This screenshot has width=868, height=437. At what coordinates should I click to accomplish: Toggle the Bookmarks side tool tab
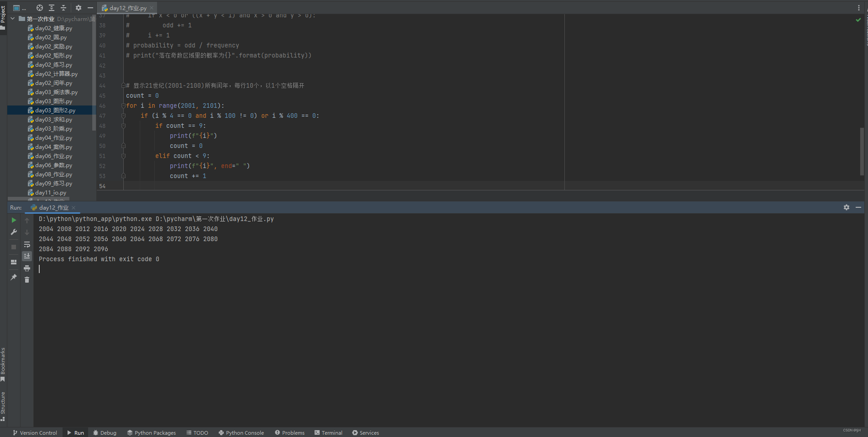click(x=3, y=364)
